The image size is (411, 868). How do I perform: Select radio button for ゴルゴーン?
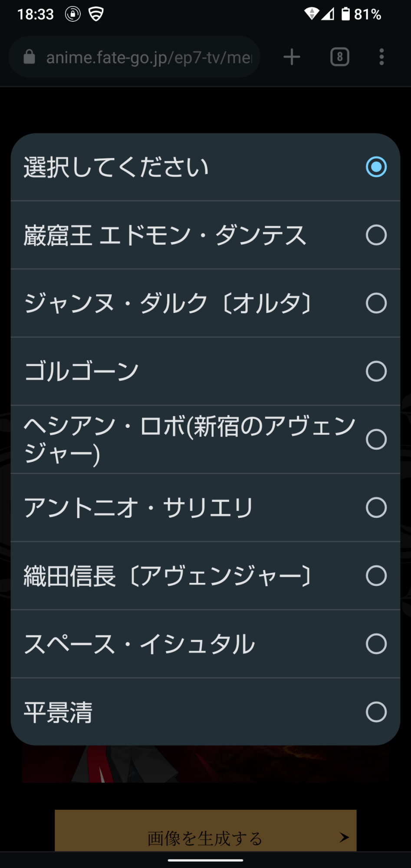[376, 372]
